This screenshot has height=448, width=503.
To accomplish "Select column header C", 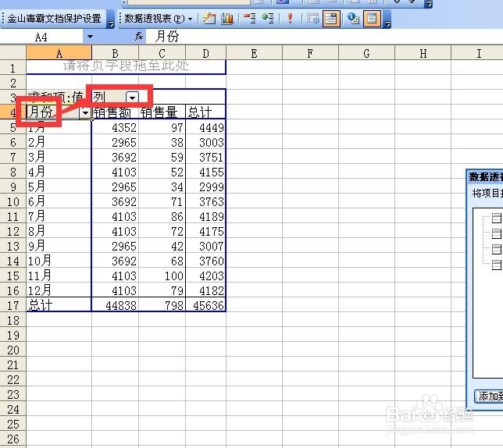I will click(x=162, y=53).
